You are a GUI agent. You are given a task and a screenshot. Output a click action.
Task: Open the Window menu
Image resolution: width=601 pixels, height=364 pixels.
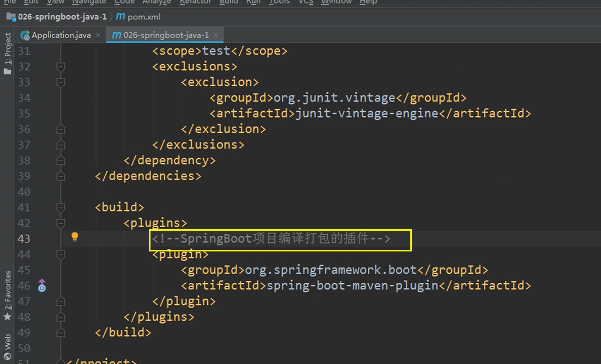(337, 2)
